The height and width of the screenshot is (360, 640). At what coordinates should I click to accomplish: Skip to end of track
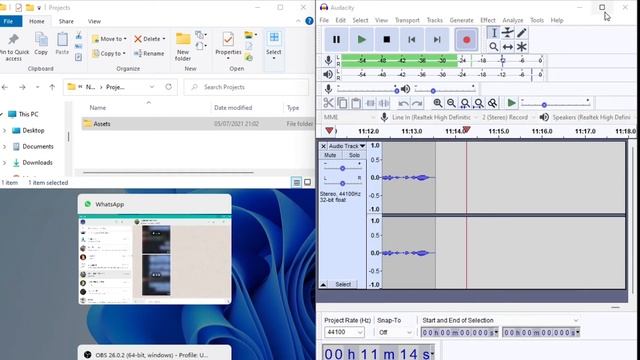[437, 40]
